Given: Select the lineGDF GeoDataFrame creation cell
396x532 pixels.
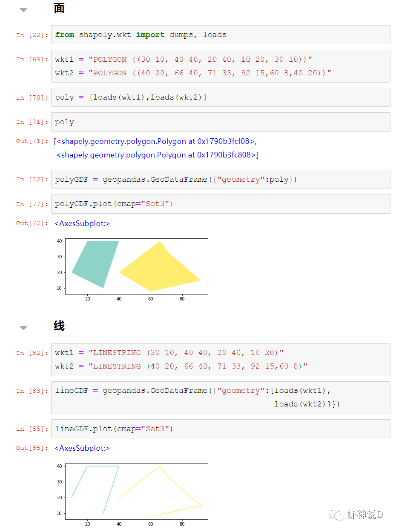Looking at the screenshot, I should 221,397.
